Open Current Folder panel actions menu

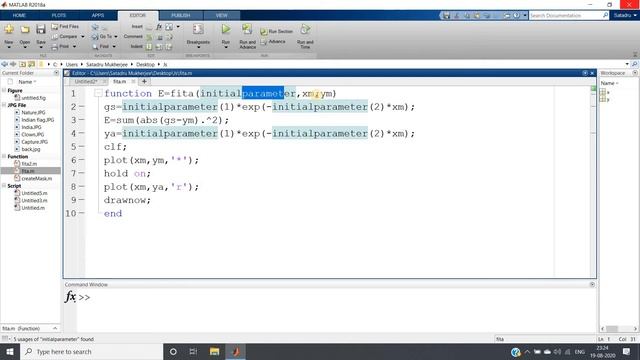click(56, 73)
